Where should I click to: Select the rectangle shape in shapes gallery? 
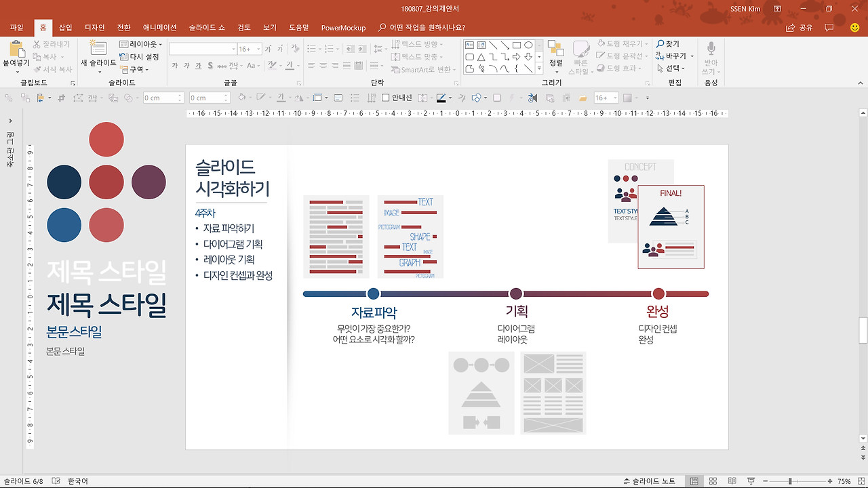[x=517, y=45]
